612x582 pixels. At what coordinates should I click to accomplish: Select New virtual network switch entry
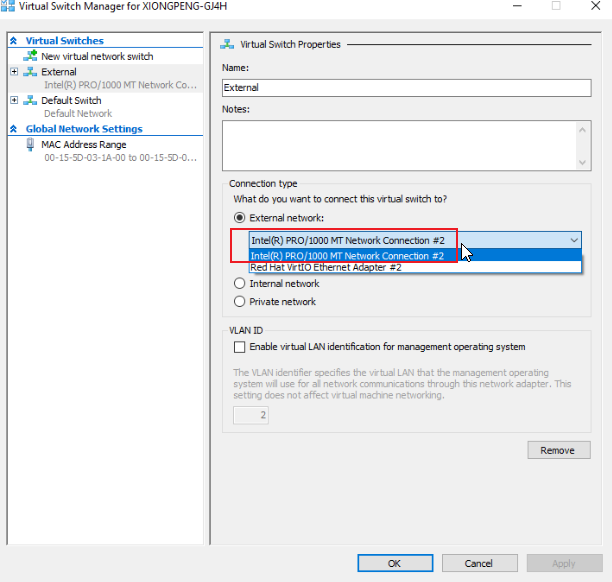[x=97, y=56]
